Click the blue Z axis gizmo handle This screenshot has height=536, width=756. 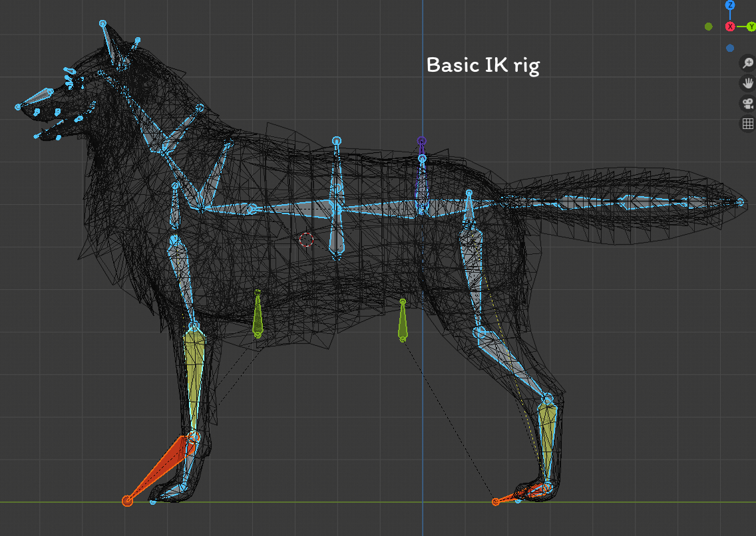pos(730,5)
